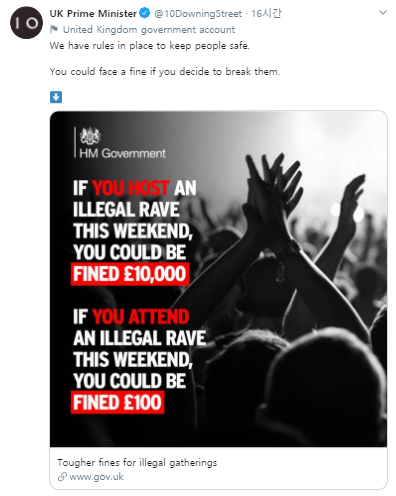Click the tweet text about rules
396x496 pixels.
[x=150, y=46]
